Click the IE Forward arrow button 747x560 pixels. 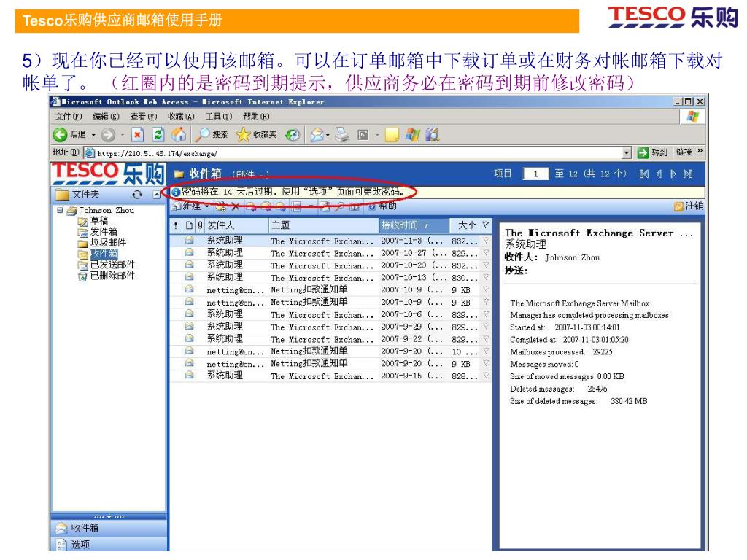coord(108,135)
